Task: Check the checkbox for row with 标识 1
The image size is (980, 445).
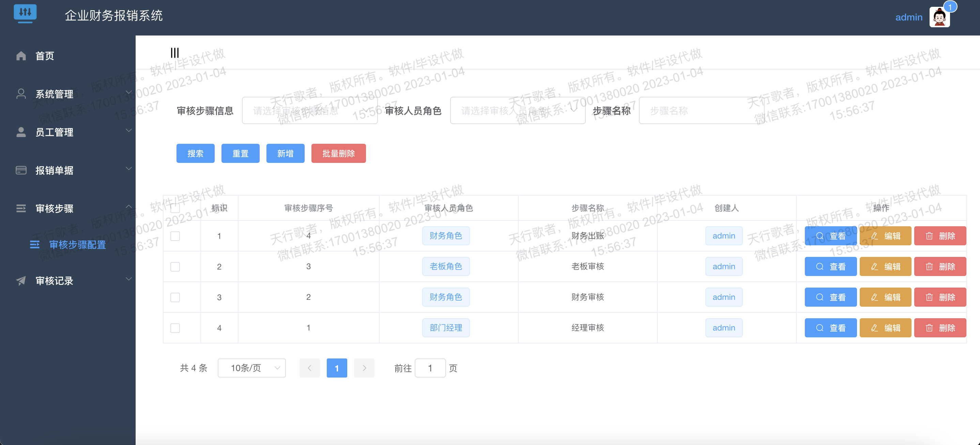Action: click(175, 236)
